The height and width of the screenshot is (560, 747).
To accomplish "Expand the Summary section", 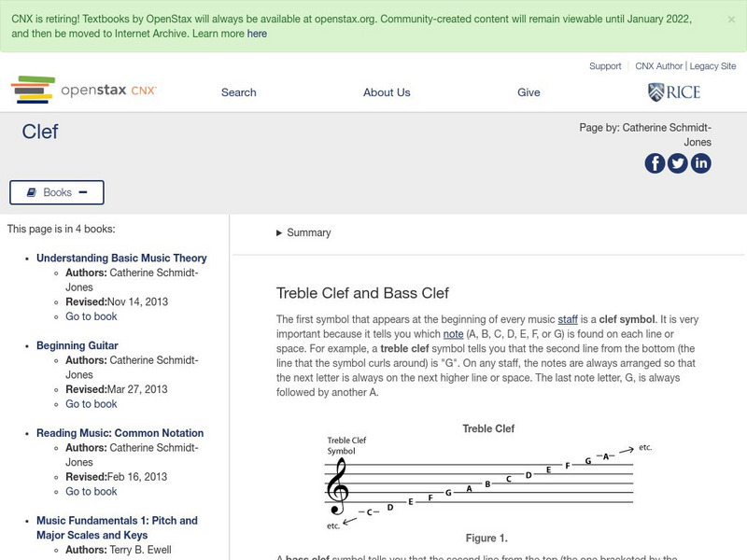I will 307,232.
